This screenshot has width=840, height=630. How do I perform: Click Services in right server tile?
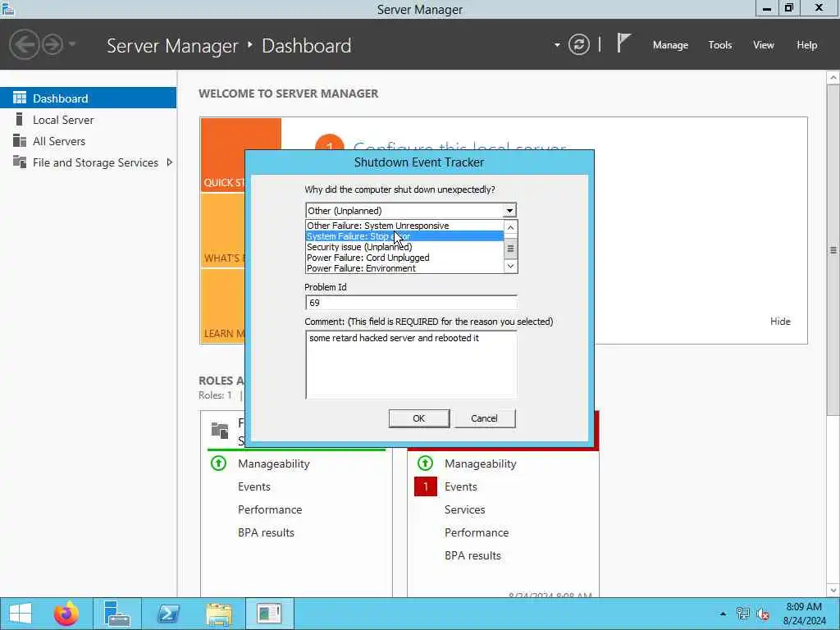click(x=465, y=509)
